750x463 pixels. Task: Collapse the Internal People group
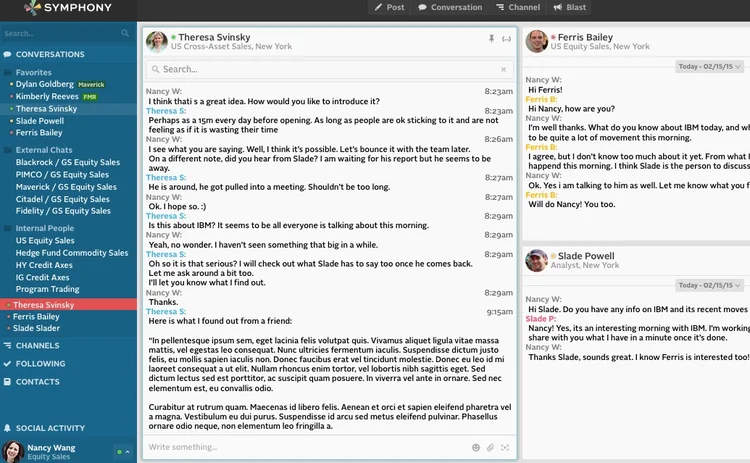[45, 228]
